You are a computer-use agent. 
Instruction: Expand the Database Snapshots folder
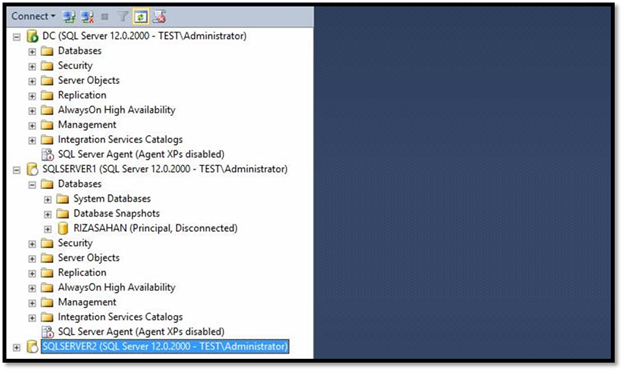[48, 214]
